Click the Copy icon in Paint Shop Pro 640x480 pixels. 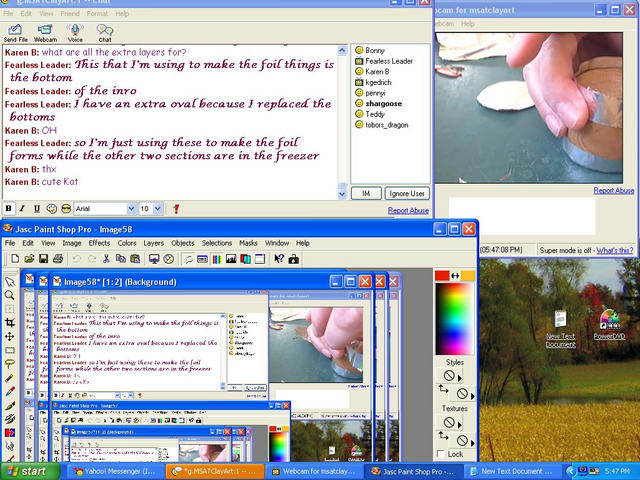(x=120, y=258)
